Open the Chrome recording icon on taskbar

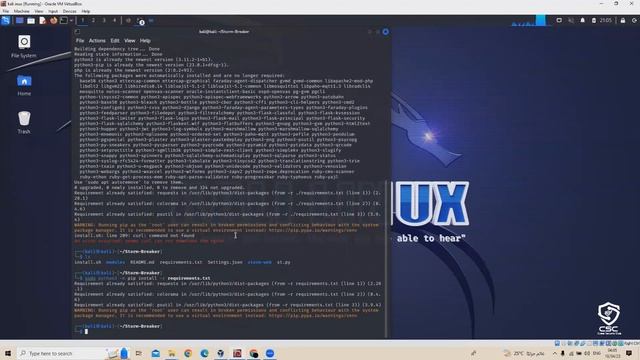point(253,353)
